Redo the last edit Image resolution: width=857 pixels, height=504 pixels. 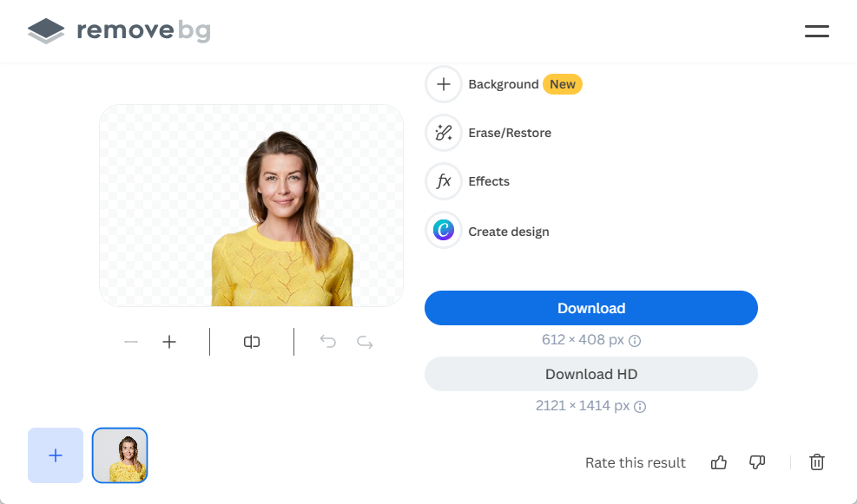tap(366, 342)
